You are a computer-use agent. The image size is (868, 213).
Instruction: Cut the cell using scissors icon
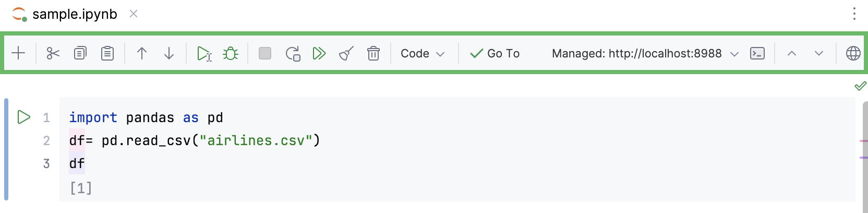point(53,53)
